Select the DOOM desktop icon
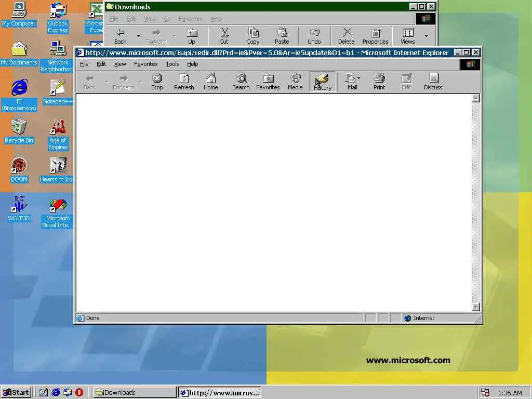 (19, 170)
